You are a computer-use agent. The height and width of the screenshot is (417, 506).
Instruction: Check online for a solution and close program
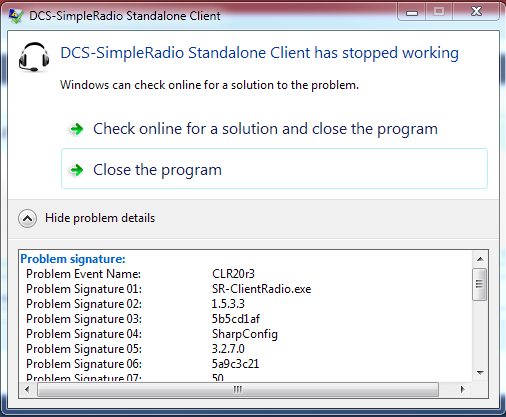click(x=274, y=129)
